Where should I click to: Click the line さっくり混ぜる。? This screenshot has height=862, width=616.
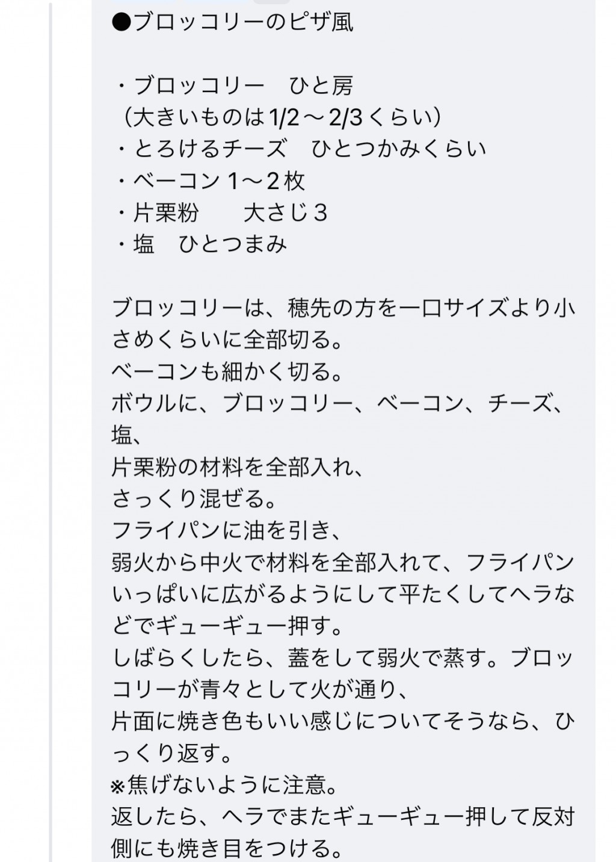194,499
